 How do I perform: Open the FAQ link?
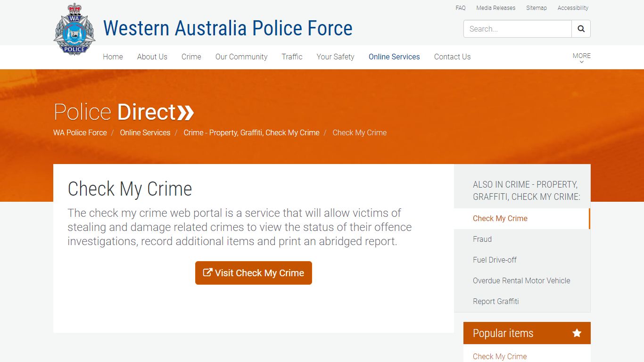click(x=461, y=8)
